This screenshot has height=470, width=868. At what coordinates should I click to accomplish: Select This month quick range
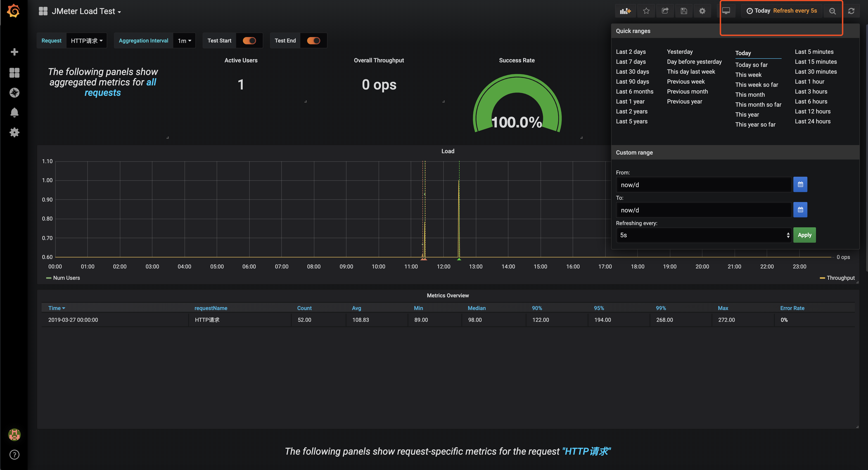(x=750, y=95)
